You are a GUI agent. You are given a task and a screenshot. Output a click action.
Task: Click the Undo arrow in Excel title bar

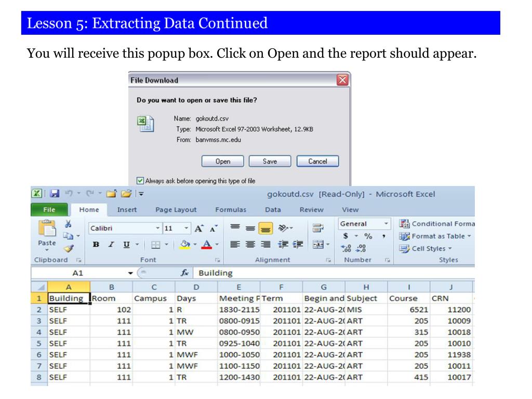[x=69, y=193]
